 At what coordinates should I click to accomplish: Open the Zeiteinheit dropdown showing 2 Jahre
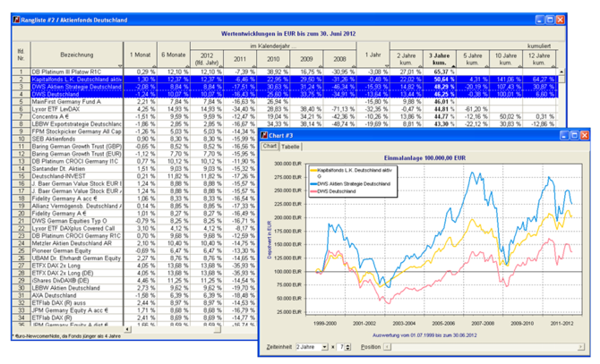326,346
